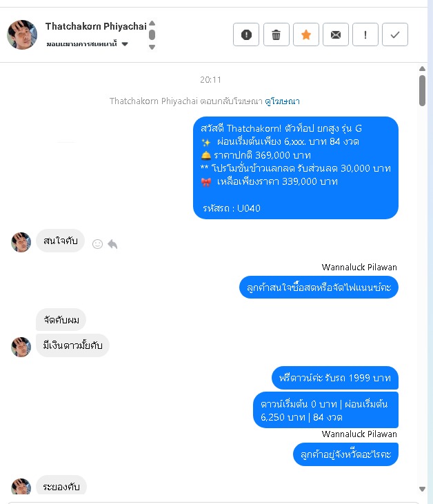Click the up arrow beside Thatchakorn Phiyachai
Image resolution: width=433 pixels, height=504 pixels.
tap(152, 23)
